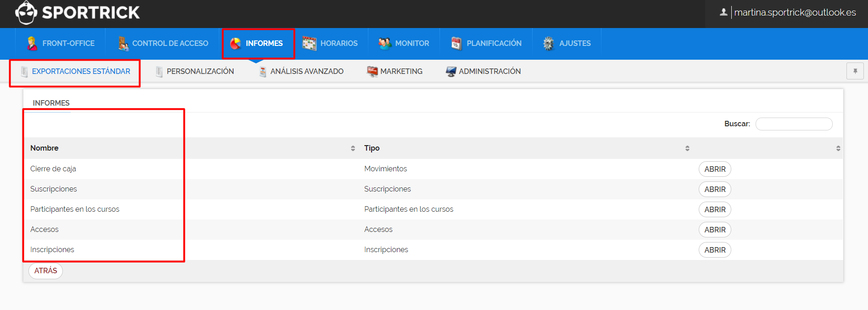Click the Ajustes gear icon
Screen dimensions: 868x310
[548, 43]
